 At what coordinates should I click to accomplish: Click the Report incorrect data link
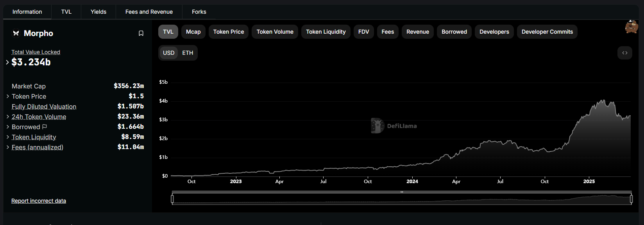click(39, 201)
